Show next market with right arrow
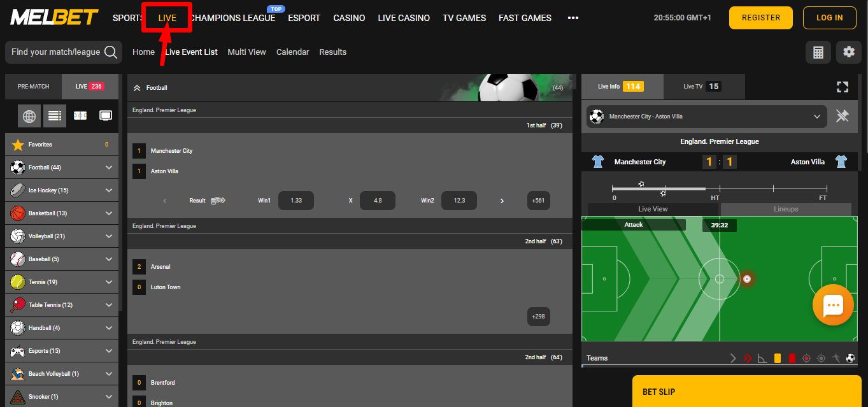Screen dimensions: 868x407 [502, 201]
